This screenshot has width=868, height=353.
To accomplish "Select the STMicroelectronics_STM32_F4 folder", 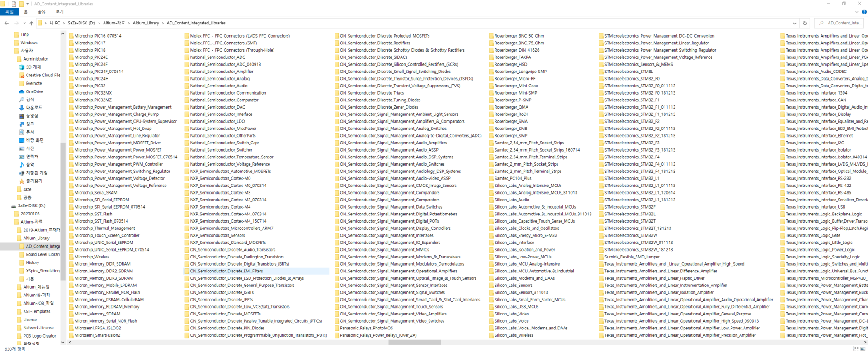I will point(629,157).
